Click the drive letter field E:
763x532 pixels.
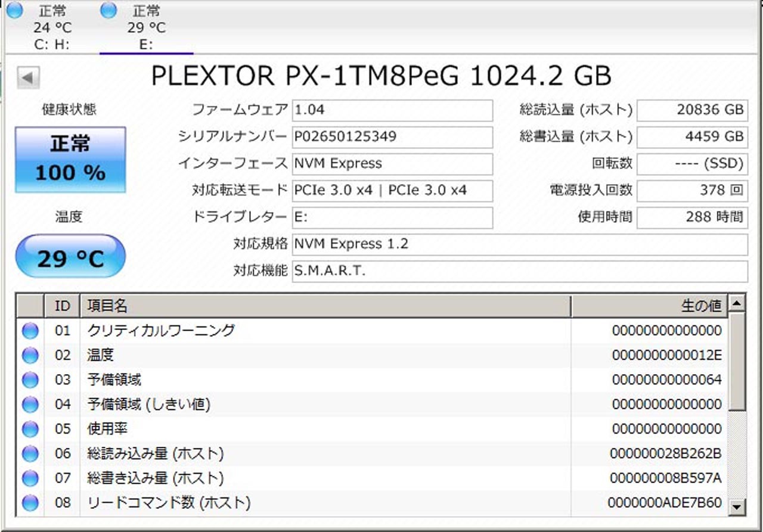(x=392, y=217)
